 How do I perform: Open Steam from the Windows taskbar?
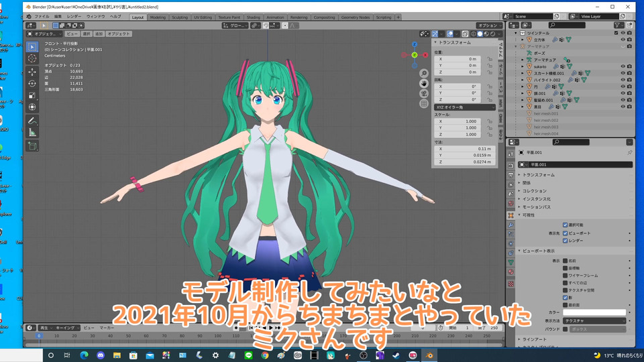[x=396, y=355]
